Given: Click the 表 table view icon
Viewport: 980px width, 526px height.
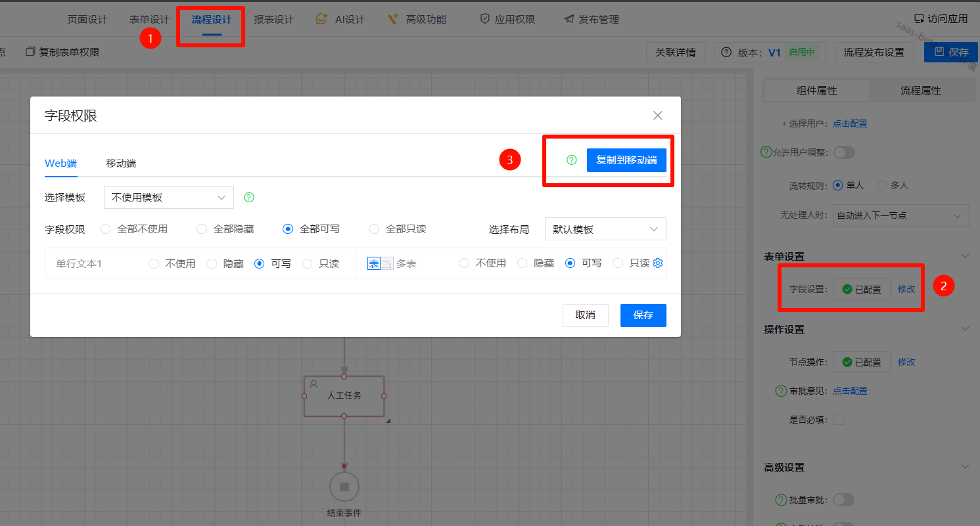Looking at the screenshot, I should point(373,263).
